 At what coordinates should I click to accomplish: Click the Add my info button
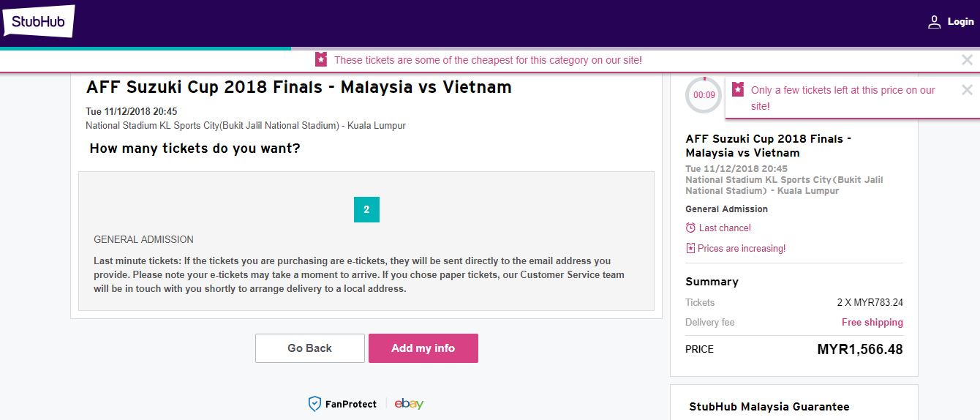(423, 348)
